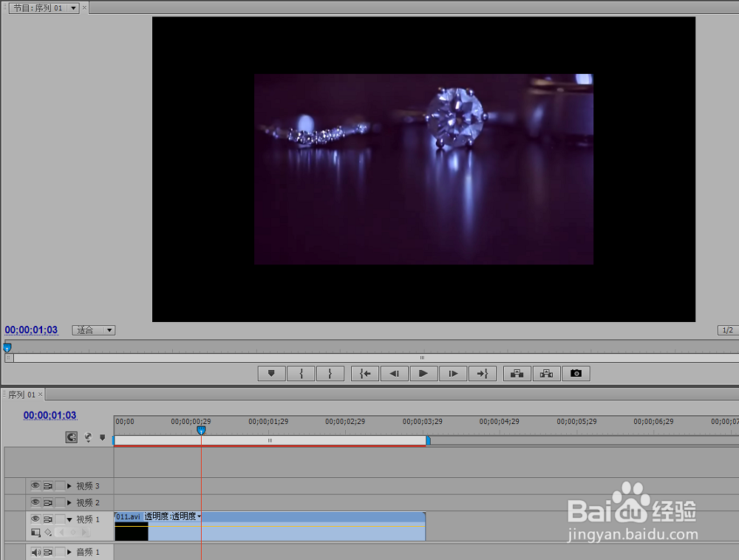Lock the 视频 1 track
The image size is (739, 560).
coord(60,519)
